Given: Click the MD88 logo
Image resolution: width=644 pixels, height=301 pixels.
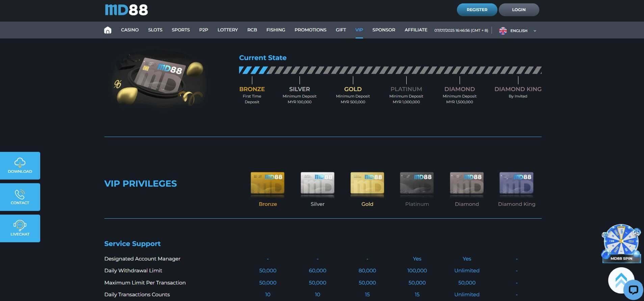Looking at the screenshot, I should coord(126,10).
